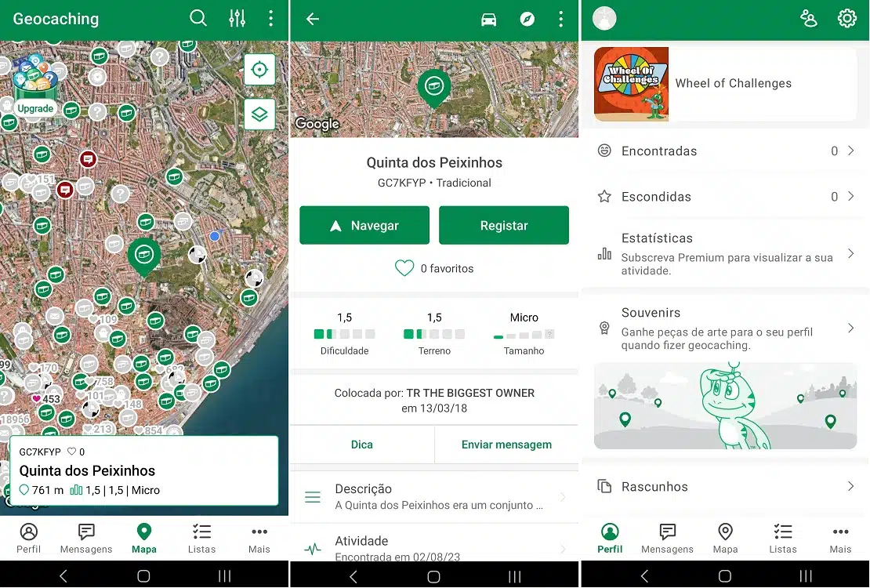Expand Encontradas list chevron
Viewport: 870px width, 588px height.
click(851, 151)
